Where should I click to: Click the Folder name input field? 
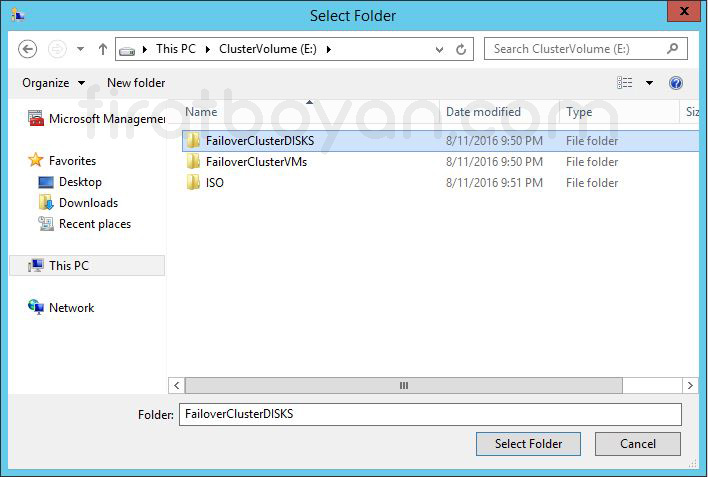pyautogui.click(x=430, y=414)
